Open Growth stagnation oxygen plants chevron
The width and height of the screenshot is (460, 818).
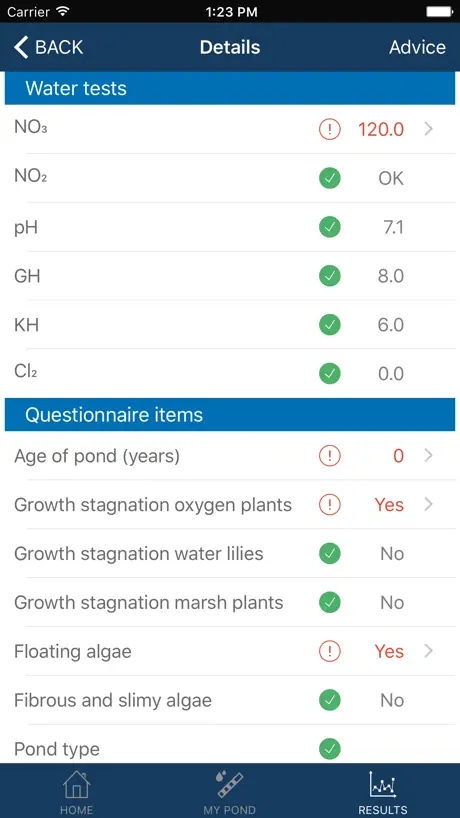[429, 504]
